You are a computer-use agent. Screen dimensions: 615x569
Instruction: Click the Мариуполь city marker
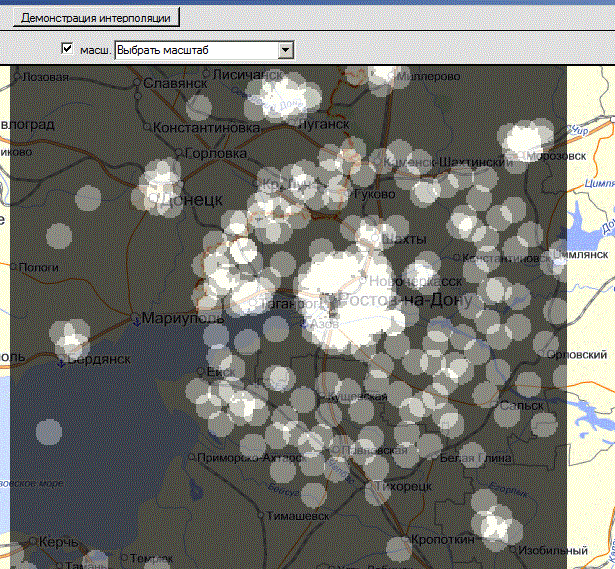(136, 319)
